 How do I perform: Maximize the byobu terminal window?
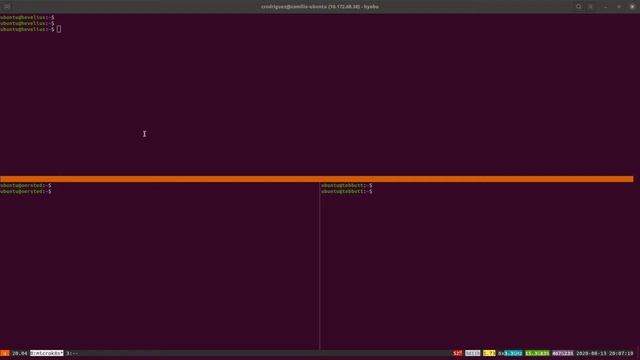[619, 7]
